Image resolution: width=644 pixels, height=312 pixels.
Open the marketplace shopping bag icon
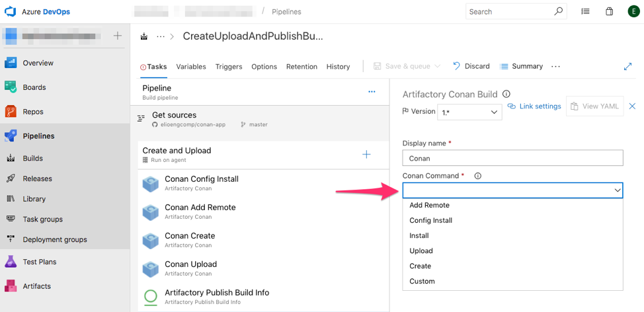tap(609, 12)
